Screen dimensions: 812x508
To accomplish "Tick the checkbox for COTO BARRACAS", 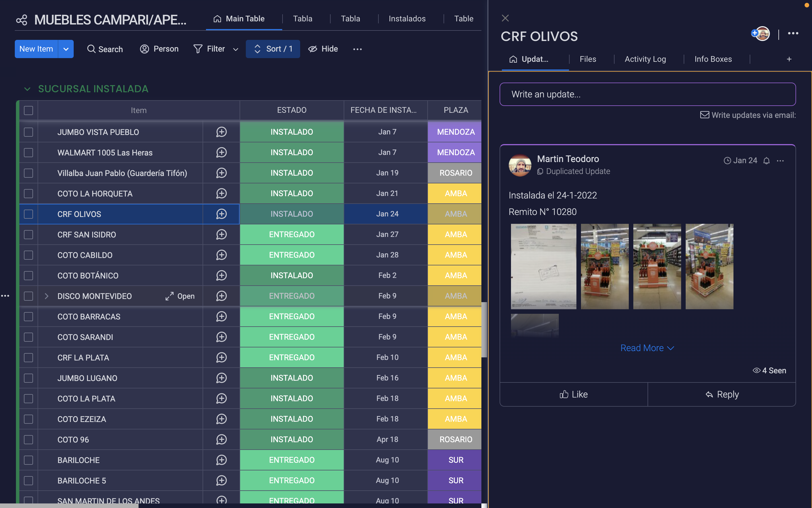I will (x=28, y=316).
